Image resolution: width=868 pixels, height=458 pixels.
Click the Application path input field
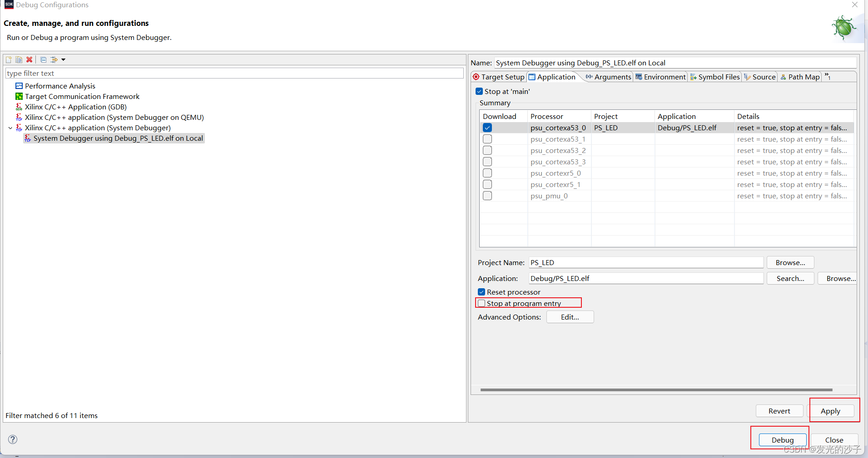[x=646, y=278]
